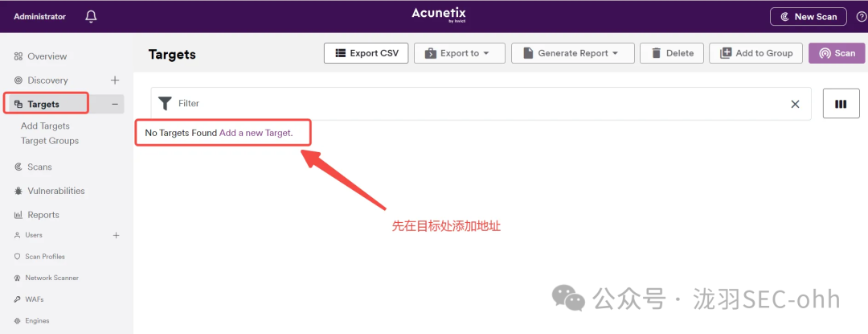Collapse Targets with the minus icon
The image size is (868, 334).
click(x=115, y=104)
